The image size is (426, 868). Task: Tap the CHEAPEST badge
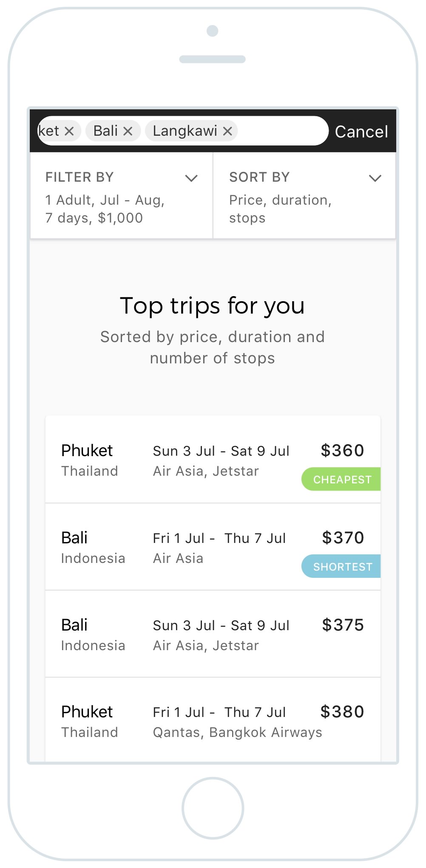(x=341, y=479)
